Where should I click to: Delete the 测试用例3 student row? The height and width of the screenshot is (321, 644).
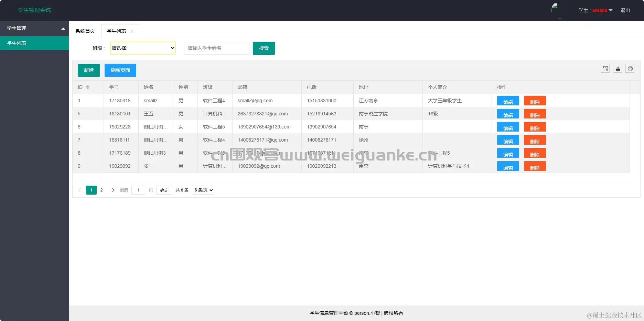coord(535,153)
